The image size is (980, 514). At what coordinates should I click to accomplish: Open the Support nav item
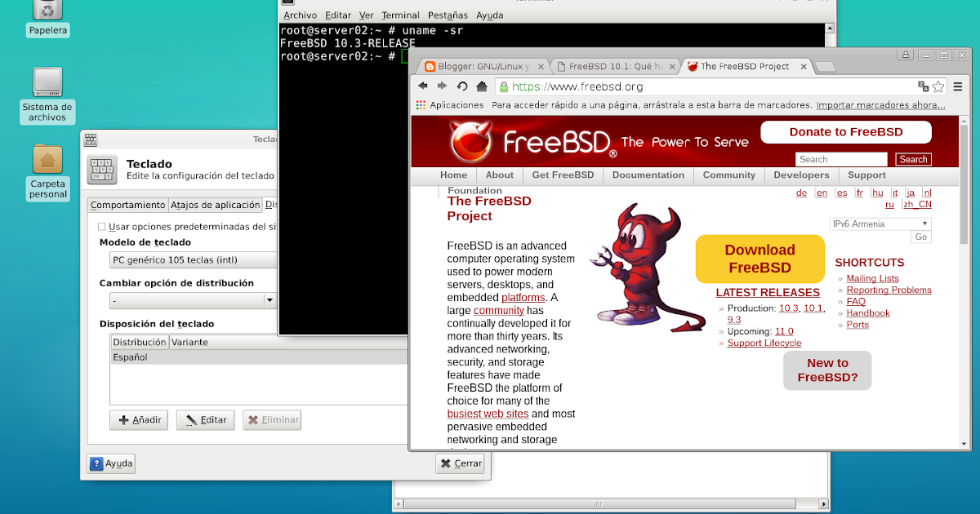866,175
